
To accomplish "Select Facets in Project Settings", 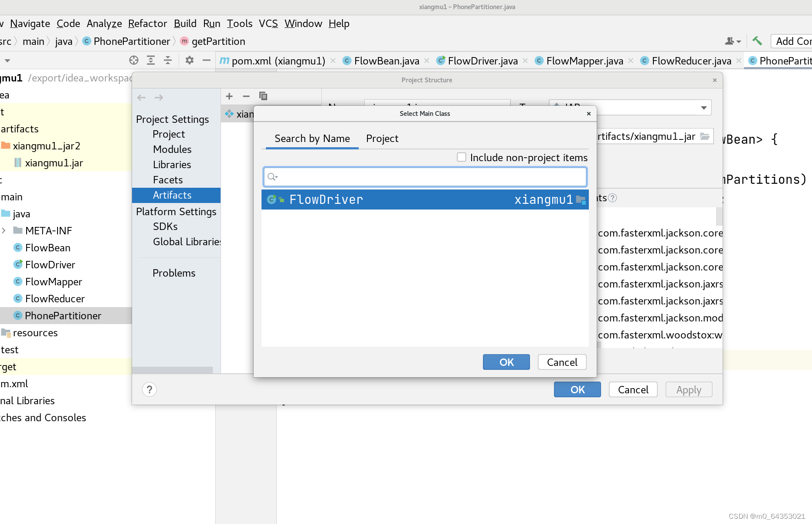I will tap(168, 180).
